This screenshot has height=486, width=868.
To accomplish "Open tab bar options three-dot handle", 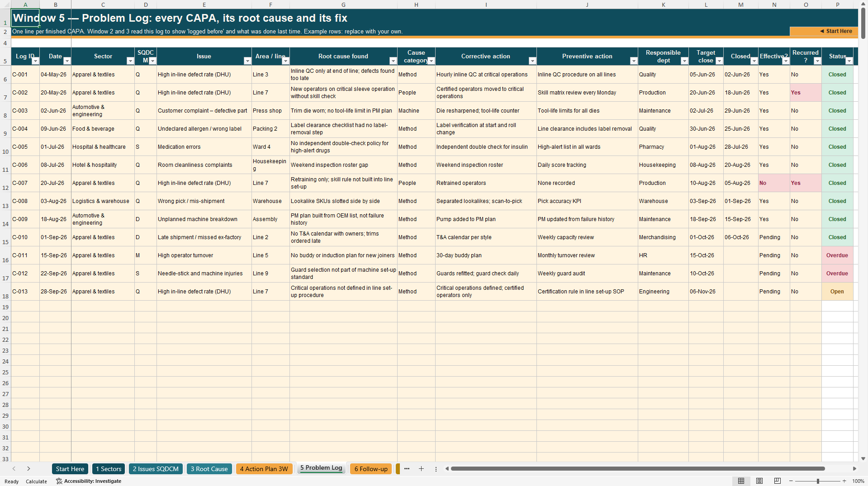I will click(x=436, y=469).
